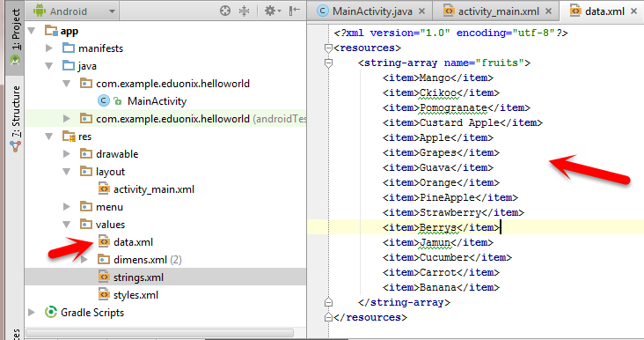Click the styles.xml file icon
Image resolution: width=644 pixels, height=340 pixels.
click(x=104, y=294)
